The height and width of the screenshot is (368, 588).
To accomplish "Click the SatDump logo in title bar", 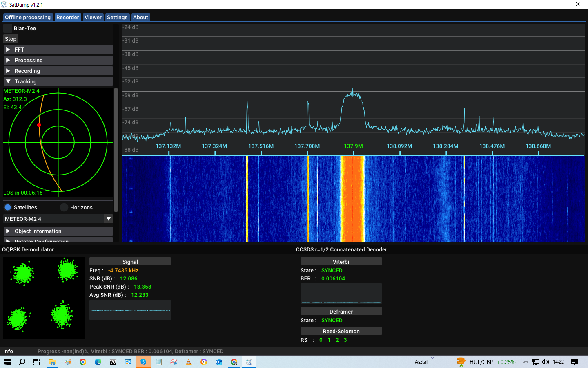I will point(4,4).
